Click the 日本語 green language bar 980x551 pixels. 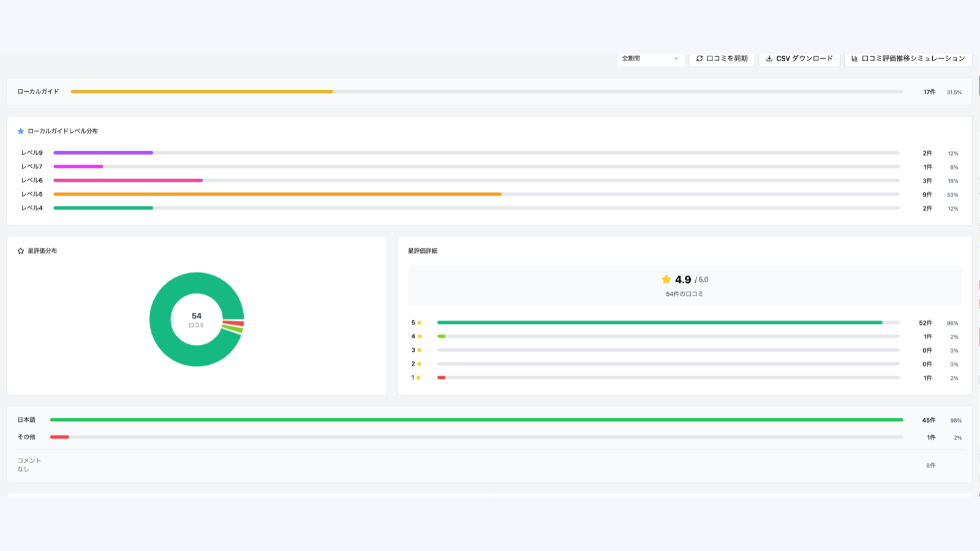477,420
